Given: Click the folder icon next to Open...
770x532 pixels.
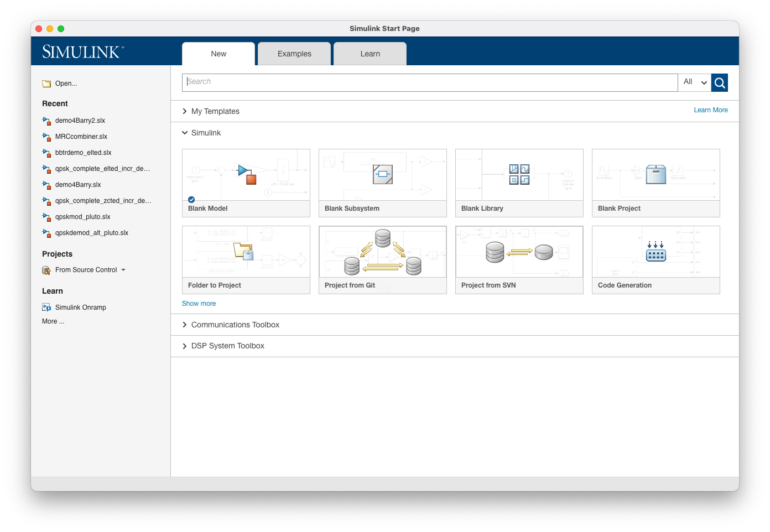Looking at the screenshot, I should (46, 84).
